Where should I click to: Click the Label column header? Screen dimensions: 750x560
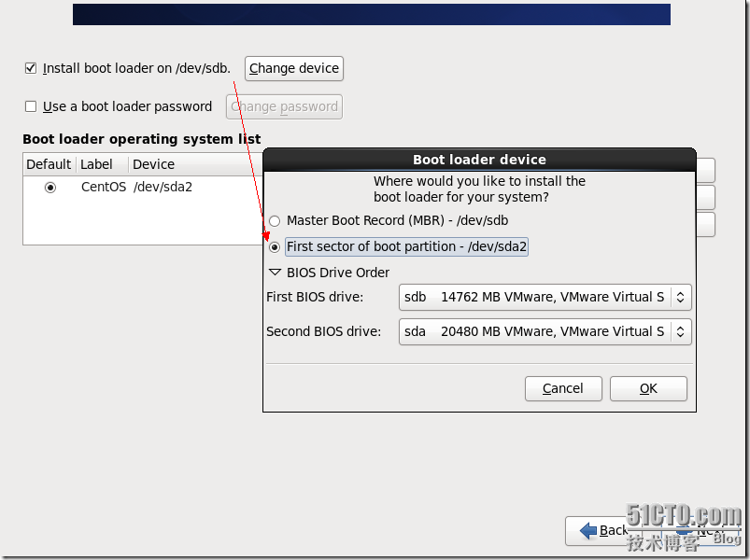102,164
